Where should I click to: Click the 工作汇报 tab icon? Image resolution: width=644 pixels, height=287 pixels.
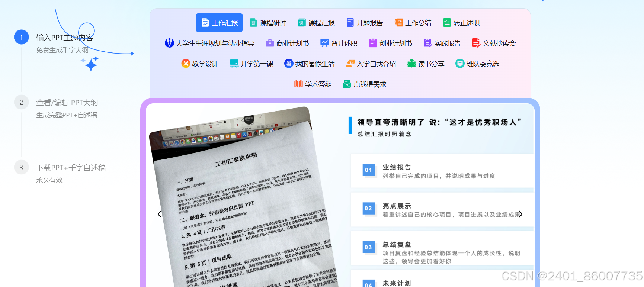[205, 23]
